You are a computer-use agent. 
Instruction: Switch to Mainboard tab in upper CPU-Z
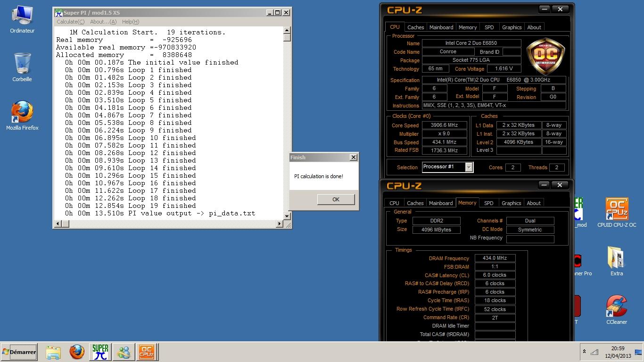click(441, 27)
